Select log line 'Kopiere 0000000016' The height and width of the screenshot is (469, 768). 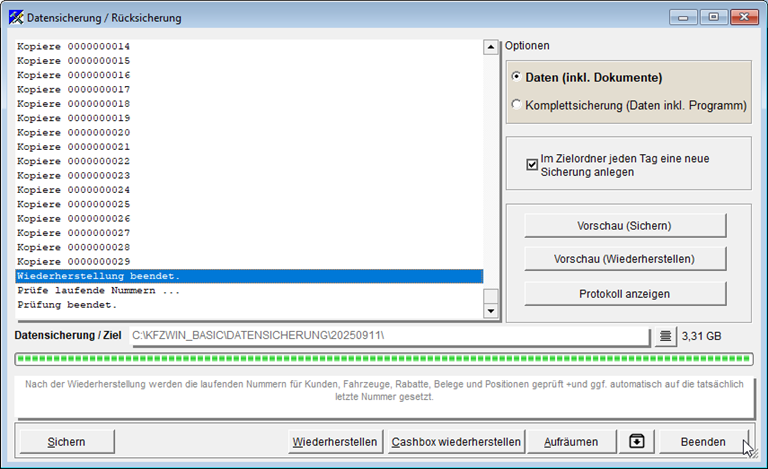[249, 75]
